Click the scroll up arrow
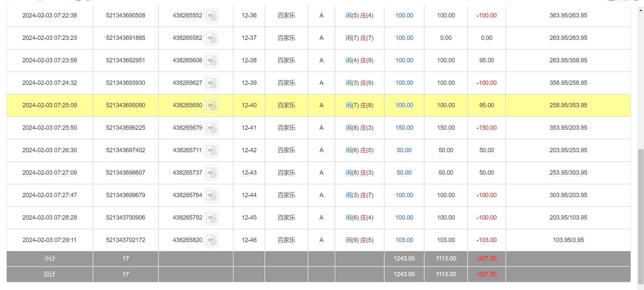This screenshot has width=644, height=290. point(641,10)
